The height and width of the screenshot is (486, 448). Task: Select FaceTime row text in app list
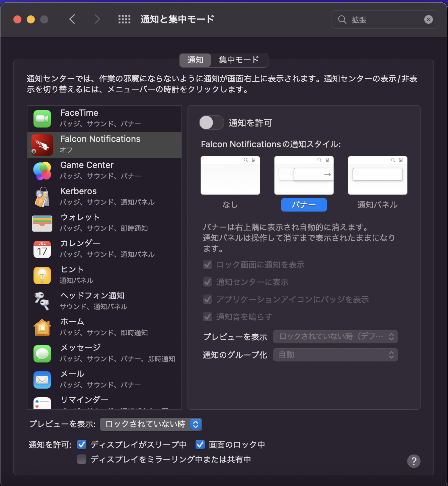click(79, 113)
